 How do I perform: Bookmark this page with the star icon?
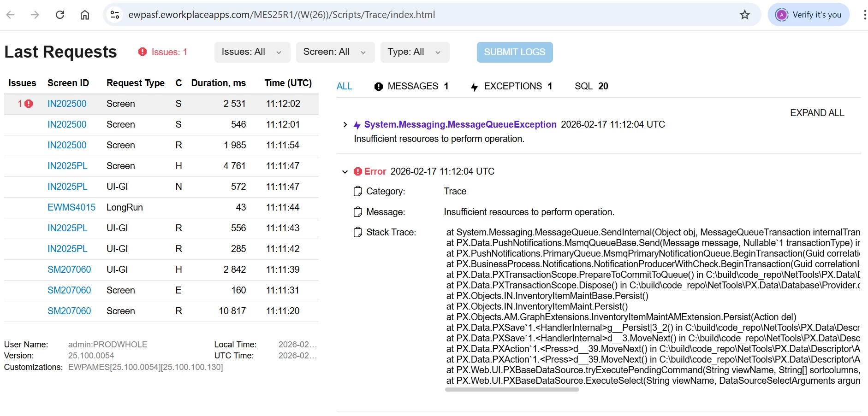745,15
